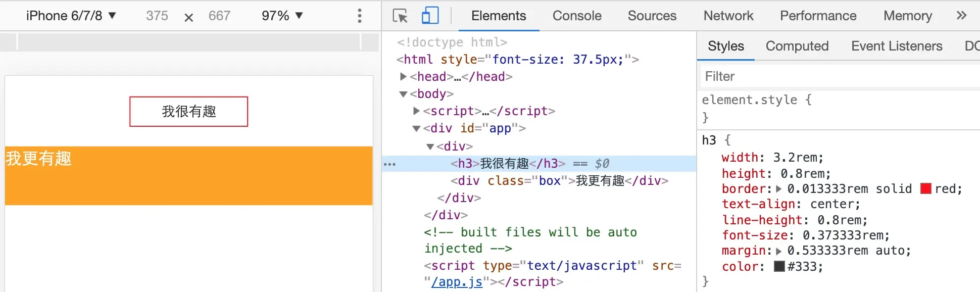Collapse the inner div node
Image resolution: width=980 pixels, height=292 pixels.
coord(430,147)
